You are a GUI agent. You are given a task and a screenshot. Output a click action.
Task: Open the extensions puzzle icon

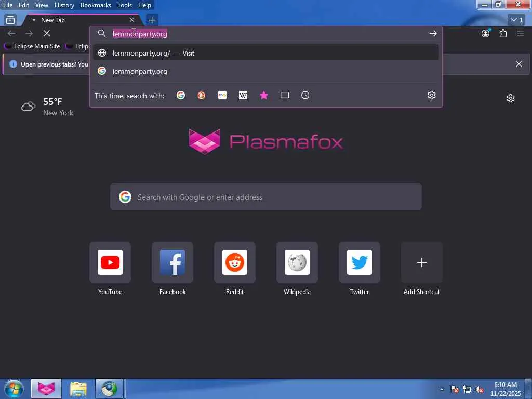click(503, 33)
